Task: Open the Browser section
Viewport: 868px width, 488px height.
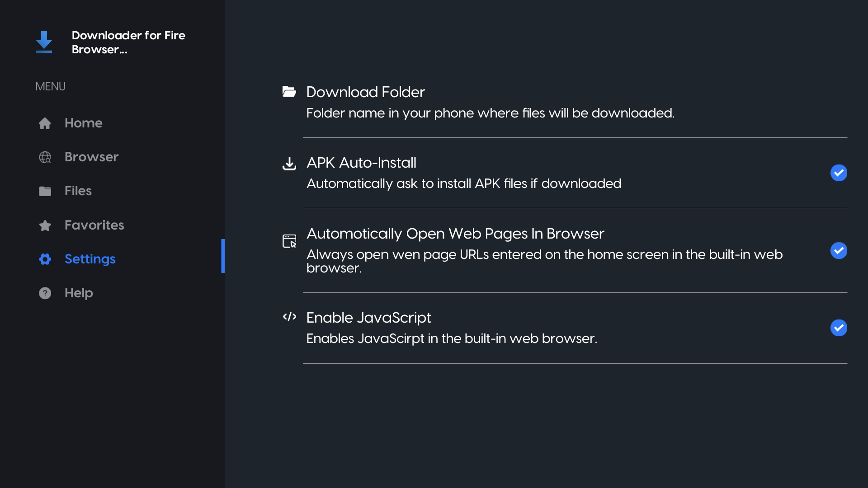Action: coord(91,157)
